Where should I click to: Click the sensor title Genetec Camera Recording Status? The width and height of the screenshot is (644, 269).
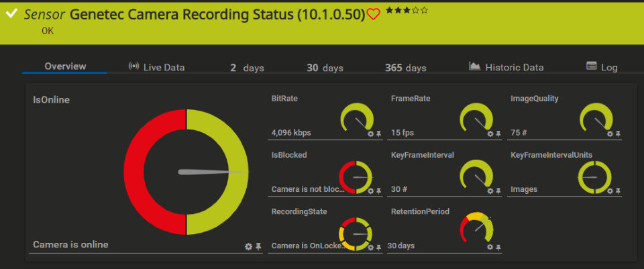pyautogui.click(x=217, y=14)
